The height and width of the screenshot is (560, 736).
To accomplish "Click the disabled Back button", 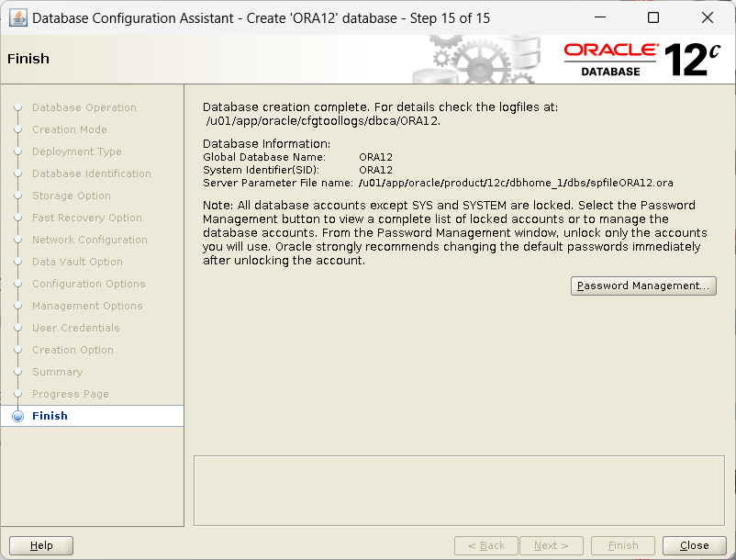I will (486, 545).
